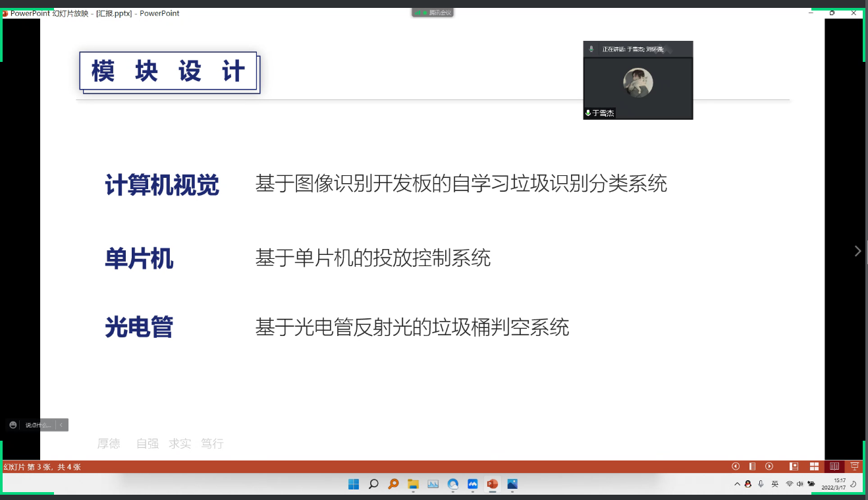Switch to Normal view in status bar
The image size is (868, 500).
tap(794, 466)
